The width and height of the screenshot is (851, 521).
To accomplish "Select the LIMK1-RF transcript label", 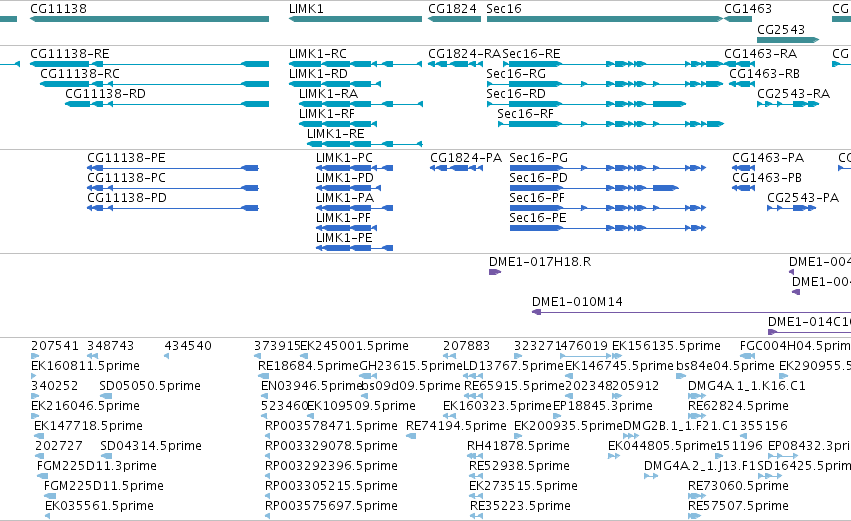I will pos(327,114).
